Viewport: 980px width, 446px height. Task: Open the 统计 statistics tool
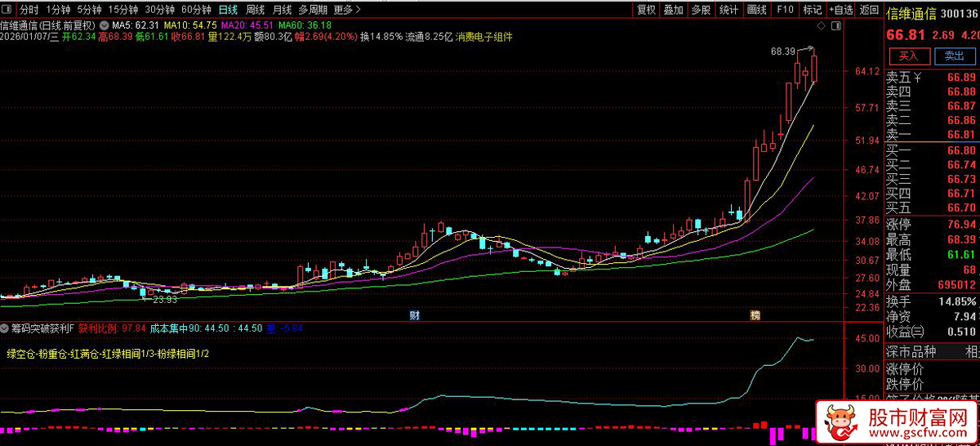729,10
